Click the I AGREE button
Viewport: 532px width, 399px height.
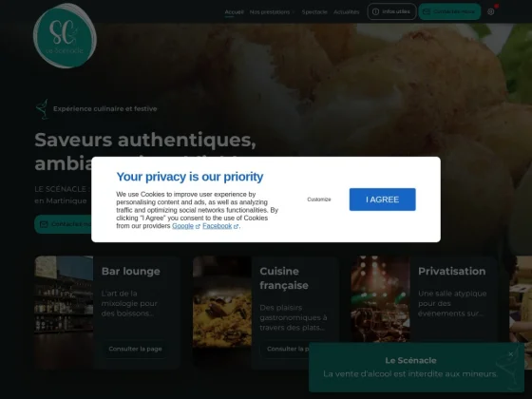point(382,199)
